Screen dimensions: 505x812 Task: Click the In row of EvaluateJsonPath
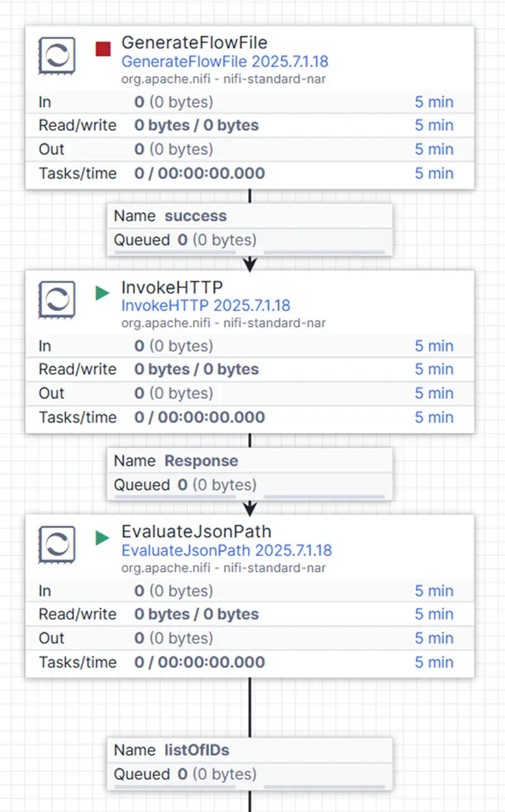point(249,591)
